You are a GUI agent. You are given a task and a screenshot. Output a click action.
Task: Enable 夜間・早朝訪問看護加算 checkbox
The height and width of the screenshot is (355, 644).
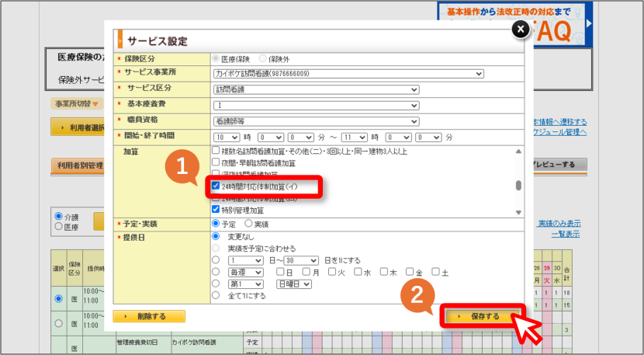click(x=216, y=162)
